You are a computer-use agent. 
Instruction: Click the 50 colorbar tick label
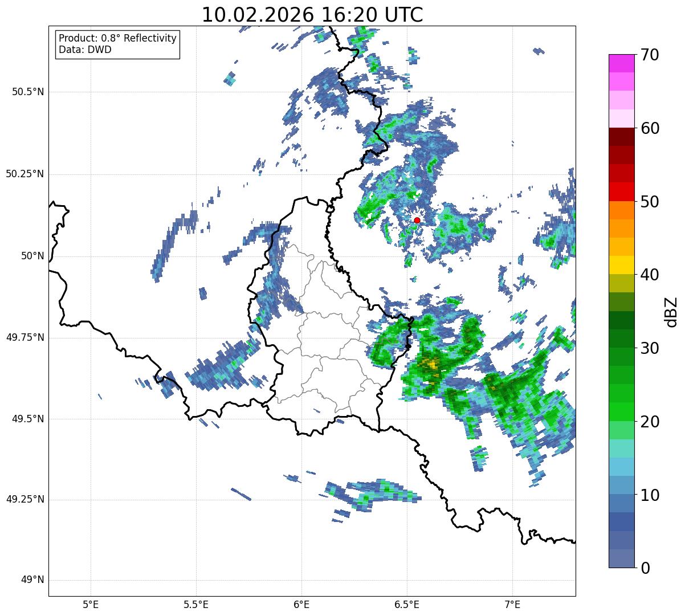(650, 202)
